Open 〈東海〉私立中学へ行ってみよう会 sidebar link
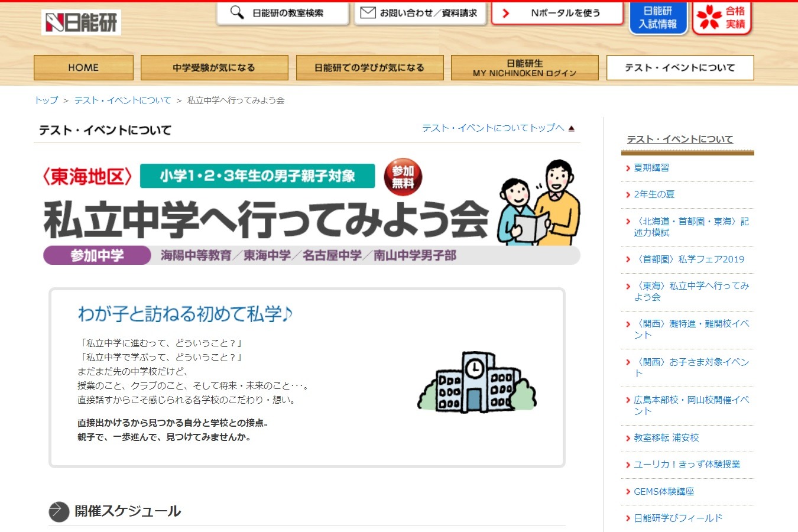 (x=691, y=291)
